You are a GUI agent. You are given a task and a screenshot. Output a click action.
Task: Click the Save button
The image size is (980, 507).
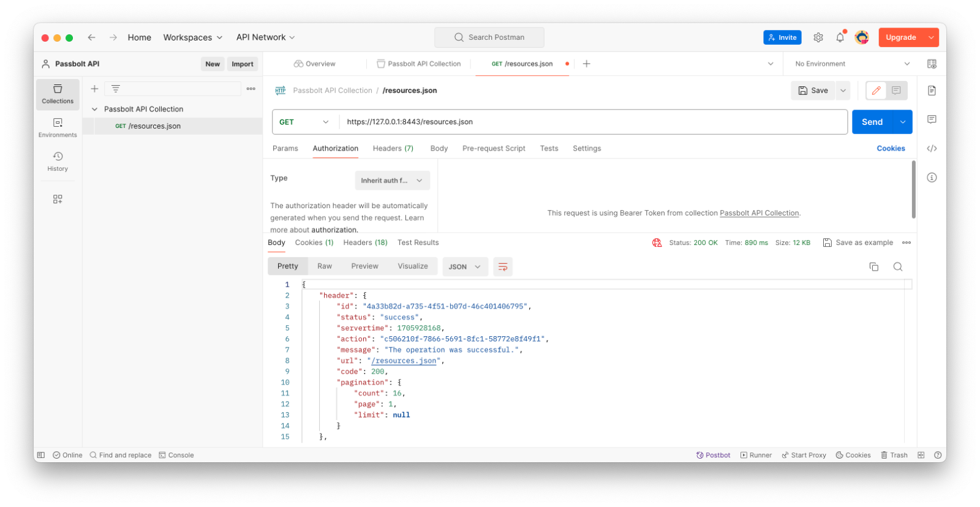tap(813, 91)
